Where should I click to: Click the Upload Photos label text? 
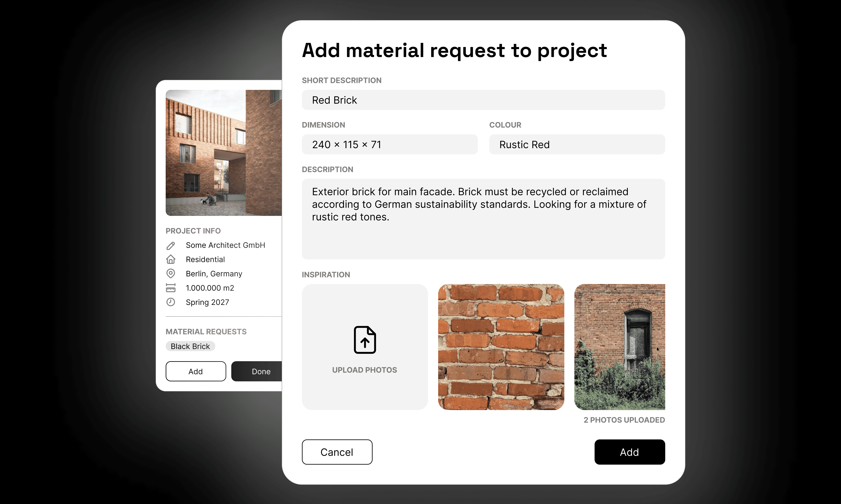(x=364, y=370)
